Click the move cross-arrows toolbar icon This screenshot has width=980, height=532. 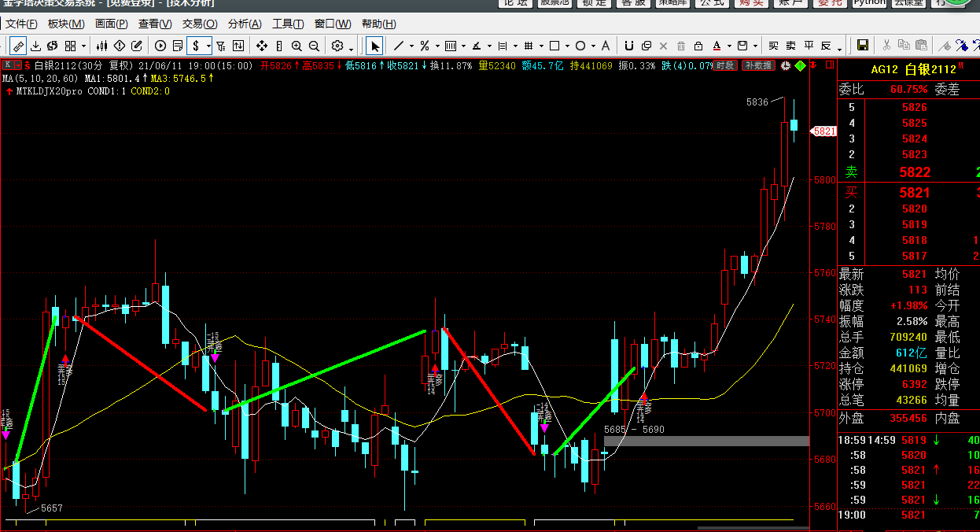(262, 46)
